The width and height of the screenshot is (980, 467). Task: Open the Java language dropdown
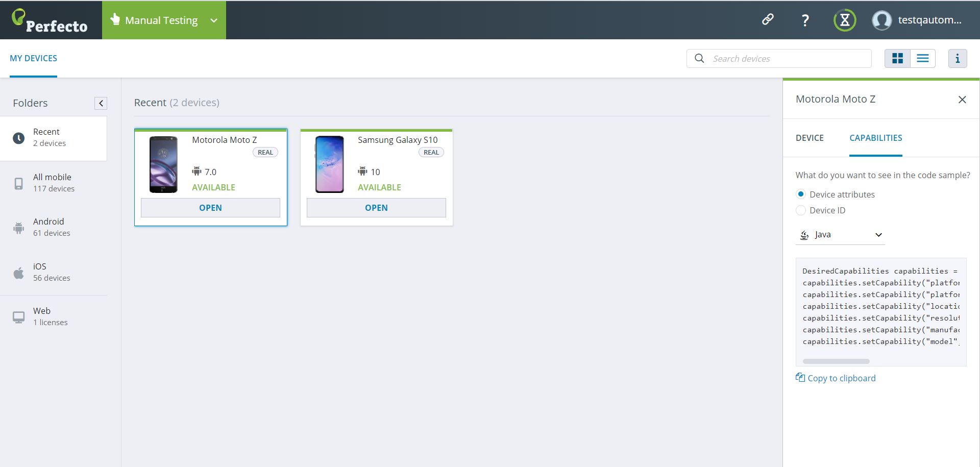[x=840, y=235]
